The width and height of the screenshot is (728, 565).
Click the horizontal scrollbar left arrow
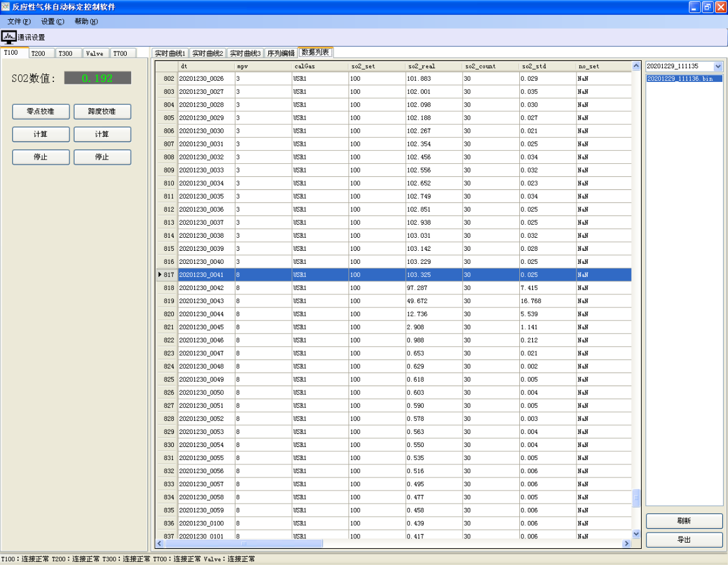pyautogui.click(x=160, y=543)
